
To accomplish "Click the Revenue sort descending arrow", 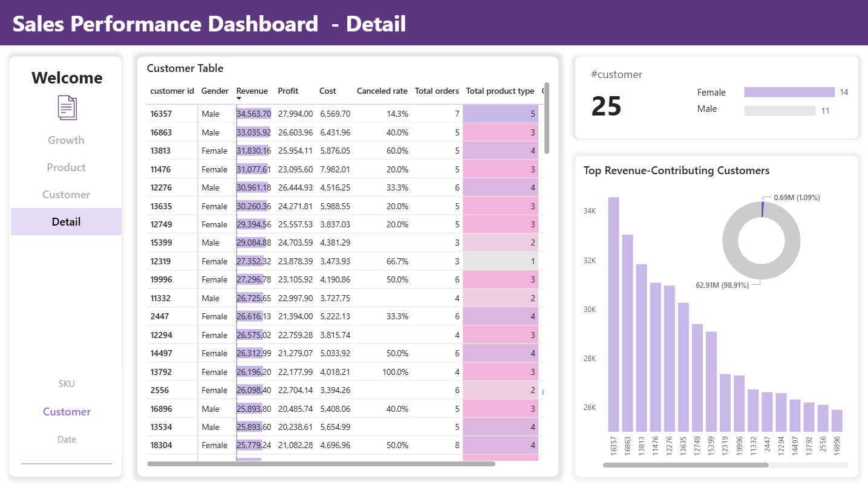I will pos(239,99).
